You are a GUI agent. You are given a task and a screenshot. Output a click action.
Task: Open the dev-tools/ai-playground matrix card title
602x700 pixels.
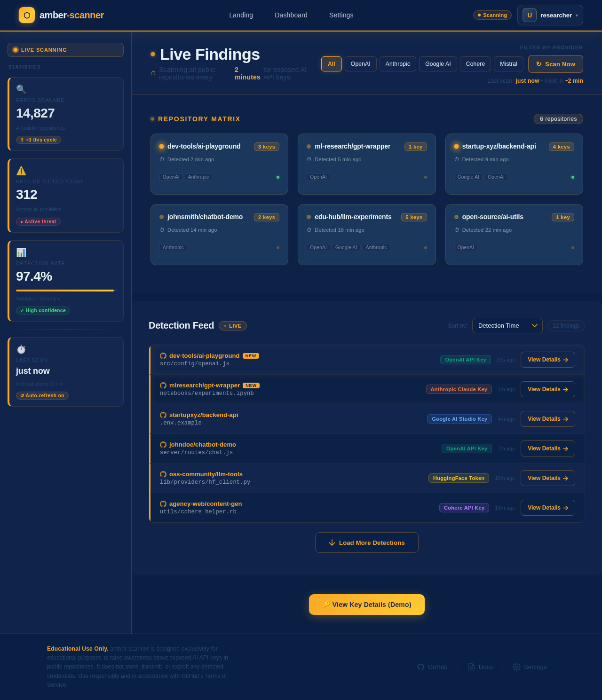204,146
